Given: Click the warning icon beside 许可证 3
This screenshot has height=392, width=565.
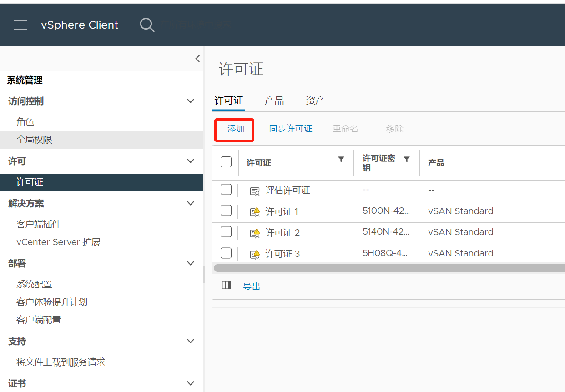Looking at the screenshot, I should (x=255, y=254).
